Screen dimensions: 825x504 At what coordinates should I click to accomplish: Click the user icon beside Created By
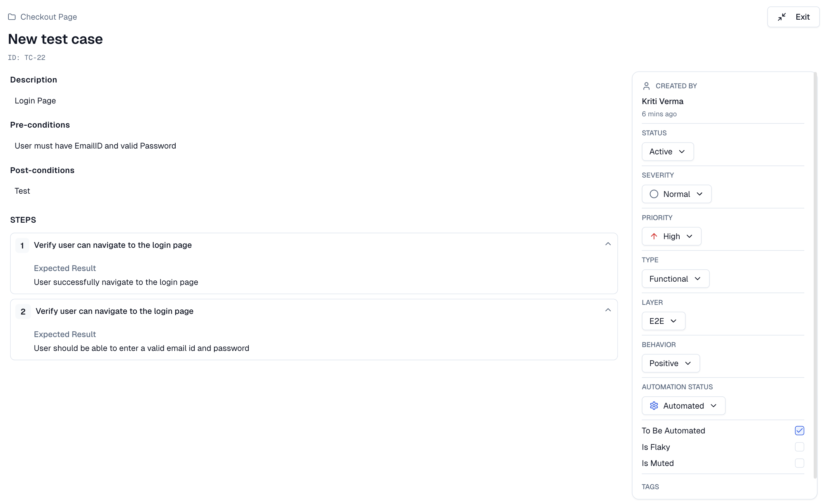(x=646, y=86)
